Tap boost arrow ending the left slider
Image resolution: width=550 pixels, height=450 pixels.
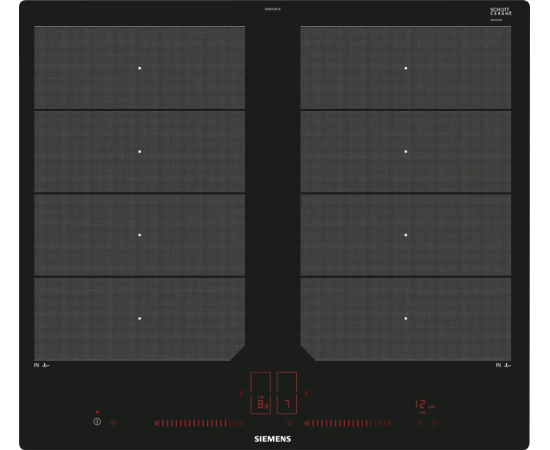point(241,423)
